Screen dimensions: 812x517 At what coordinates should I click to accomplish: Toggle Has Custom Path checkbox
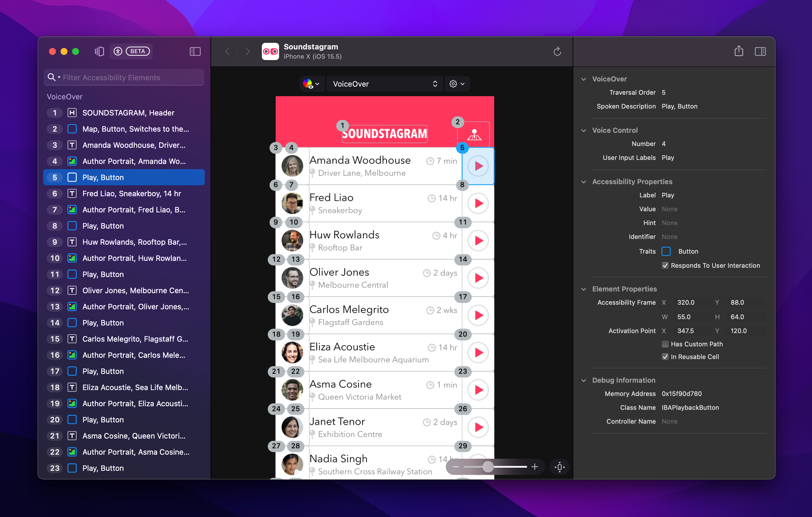tap(665, 344)
